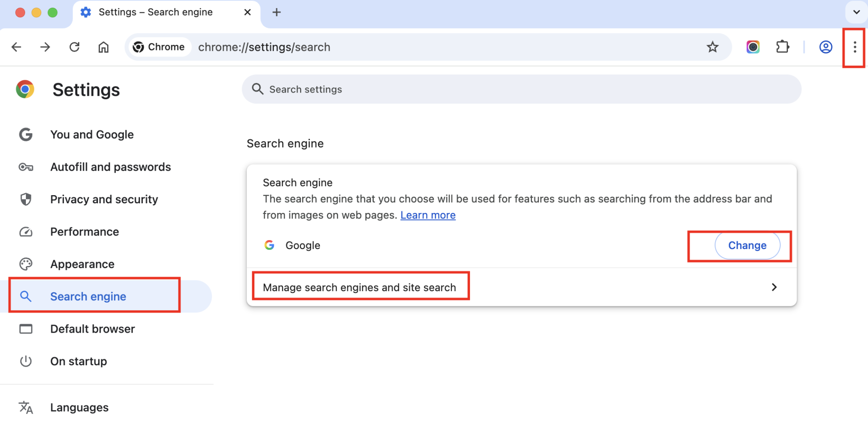The height and width of the screenshot is (426, 868).
Task: Expand Manage search engines and site search
Action: 359,287
